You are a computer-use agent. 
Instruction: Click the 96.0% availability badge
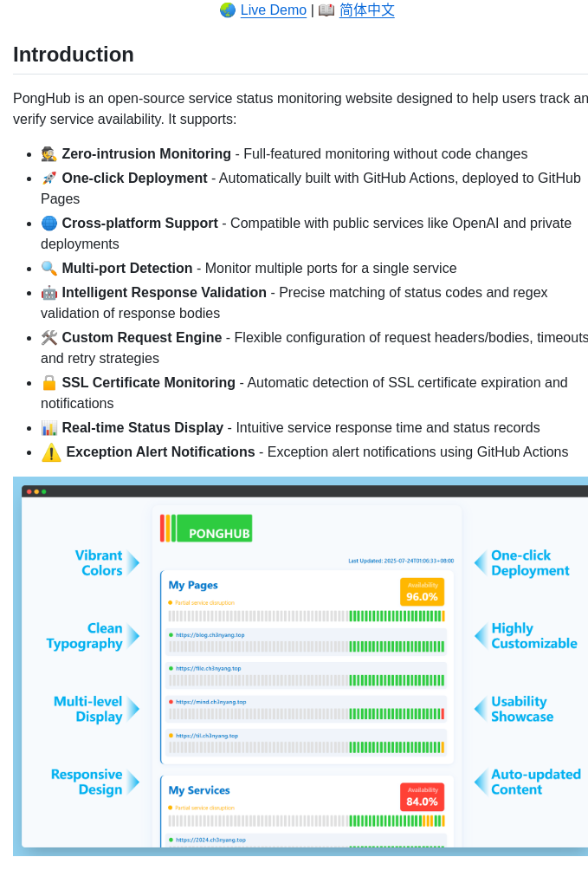[x=422, y=592]
